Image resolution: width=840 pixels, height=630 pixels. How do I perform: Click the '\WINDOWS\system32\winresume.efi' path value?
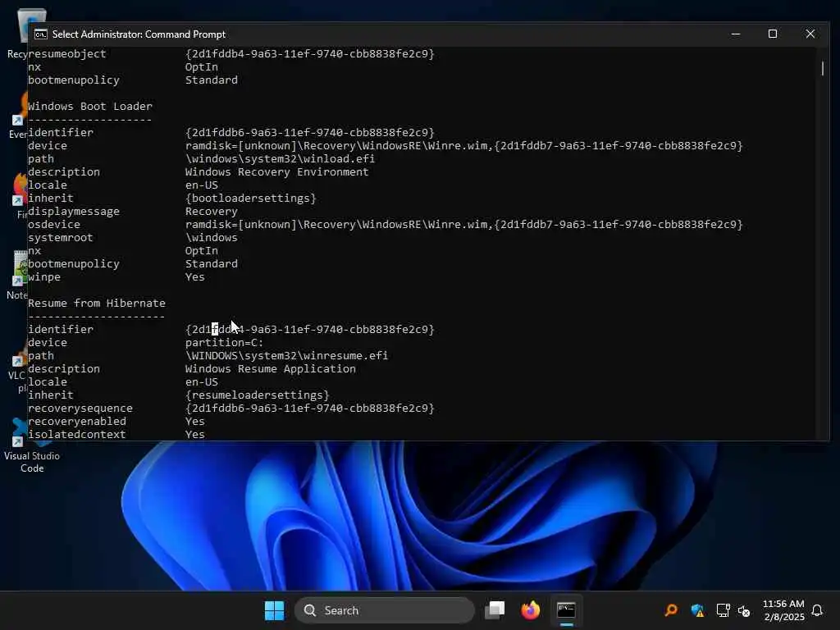click(x=286, y=356)
